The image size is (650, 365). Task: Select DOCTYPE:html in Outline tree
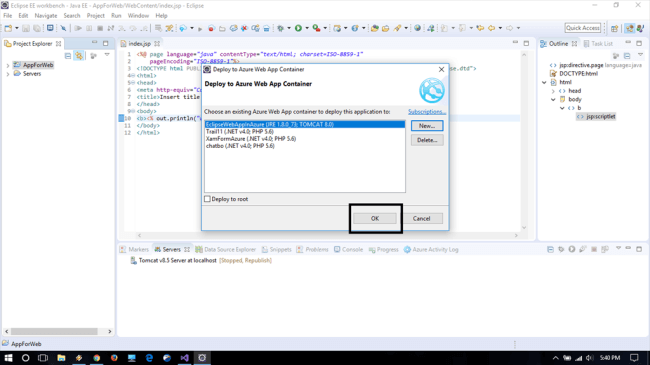click(574, 74)
